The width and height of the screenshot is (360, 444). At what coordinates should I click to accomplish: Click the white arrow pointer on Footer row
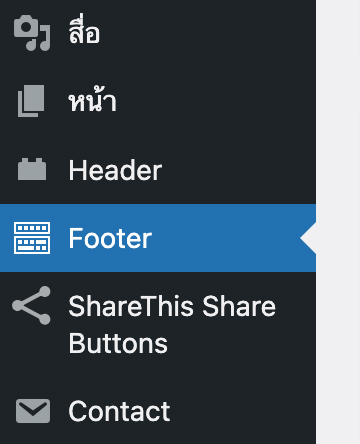click(308, 238)
